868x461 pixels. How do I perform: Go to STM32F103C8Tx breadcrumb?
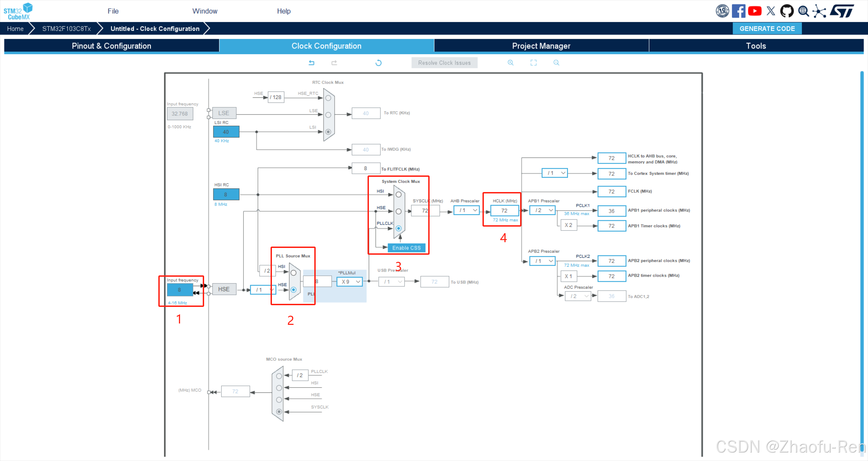(x=66, y=28)
